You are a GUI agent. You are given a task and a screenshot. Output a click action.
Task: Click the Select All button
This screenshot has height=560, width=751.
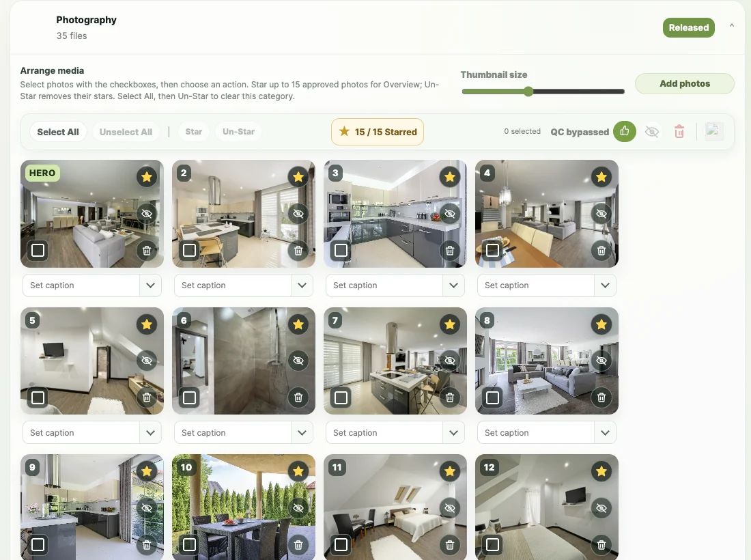(x=58, y=132)
